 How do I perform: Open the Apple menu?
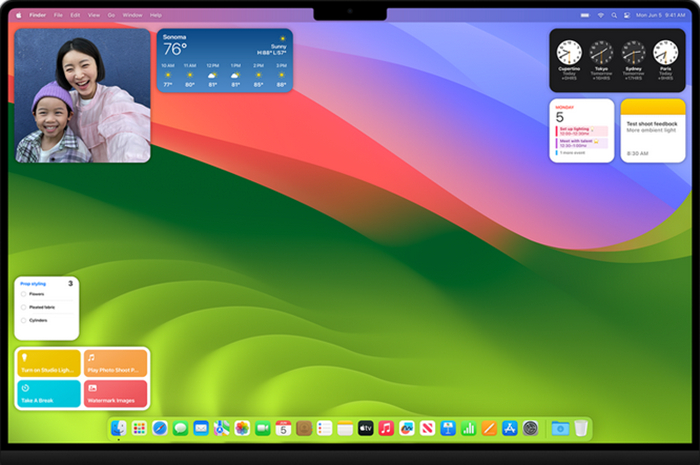tap(19, 15)
